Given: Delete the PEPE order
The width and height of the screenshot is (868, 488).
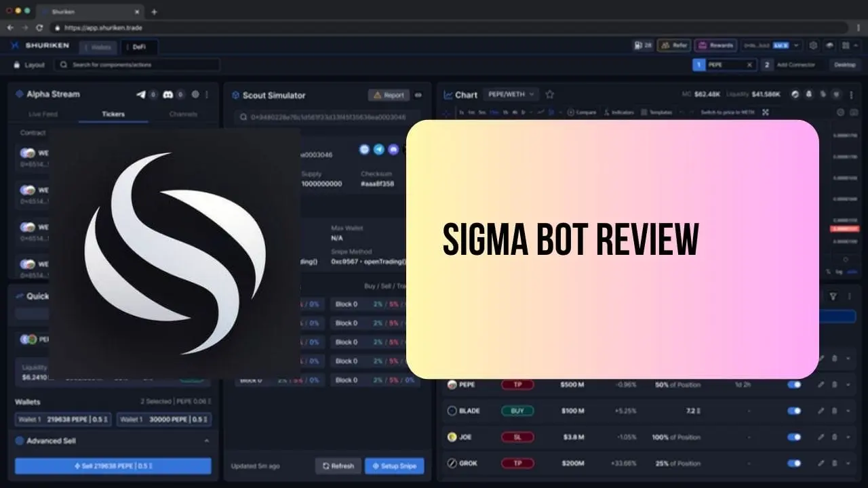Looking at the screenshot, I should point(835,384).
